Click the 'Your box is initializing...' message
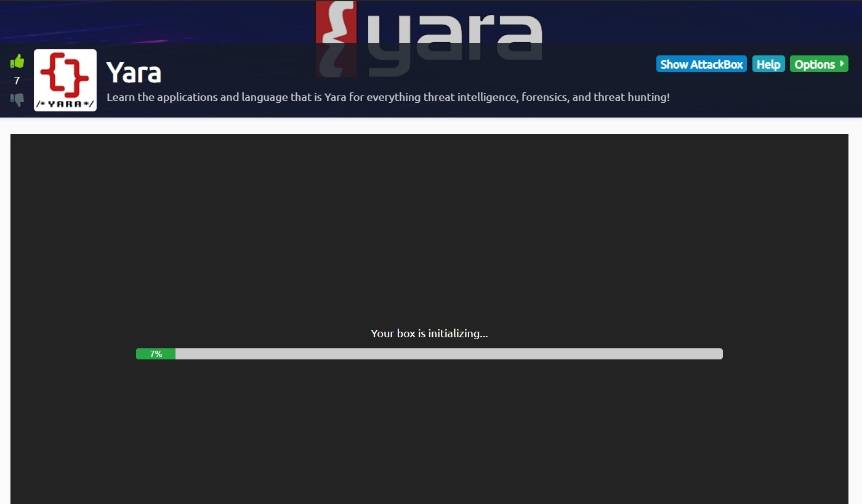 [x=429, y=334]
